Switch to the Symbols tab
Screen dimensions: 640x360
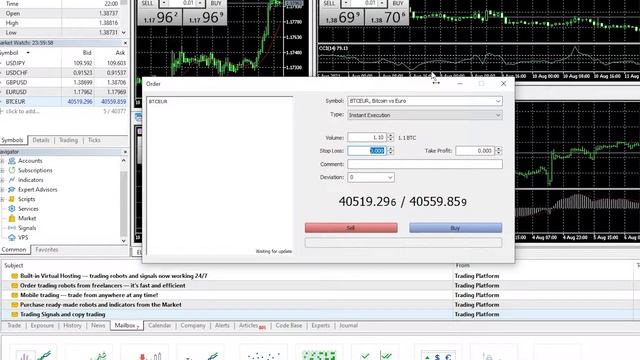(x=13, y=140)
